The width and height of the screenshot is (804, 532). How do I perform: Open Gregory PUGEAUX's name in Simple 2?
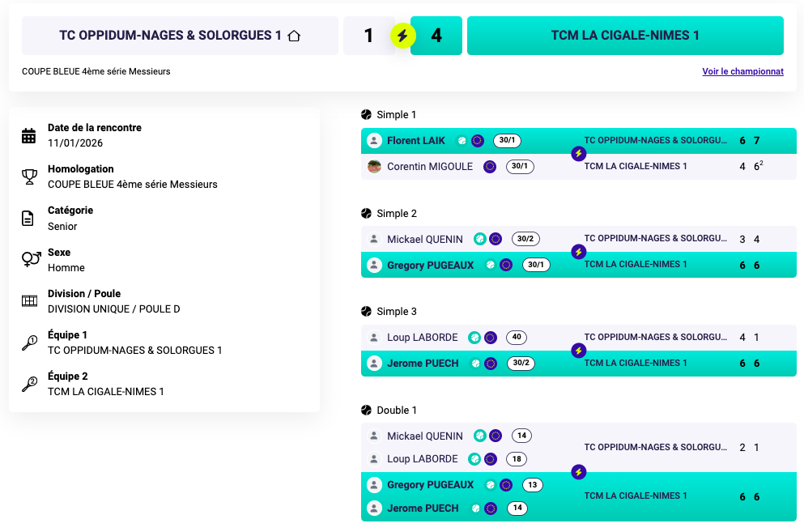430,265
